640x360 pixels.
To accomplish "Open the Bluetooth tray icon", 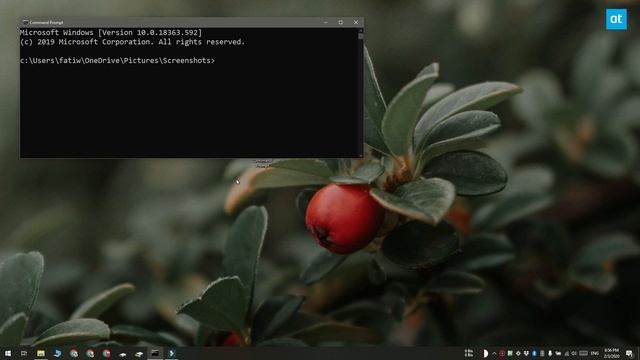I will (x=534, y=353).
